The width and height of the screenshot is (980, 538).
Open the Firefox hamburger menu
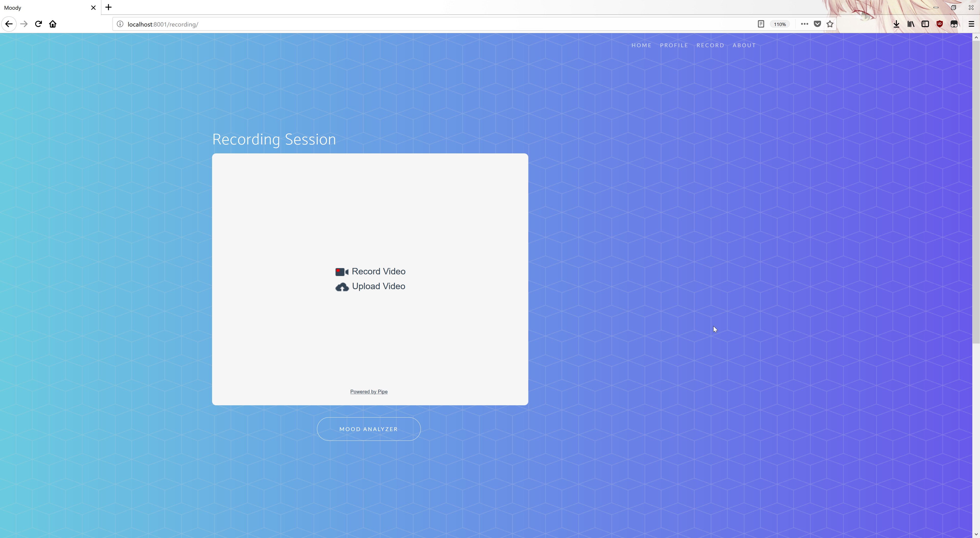click(971, 24)
